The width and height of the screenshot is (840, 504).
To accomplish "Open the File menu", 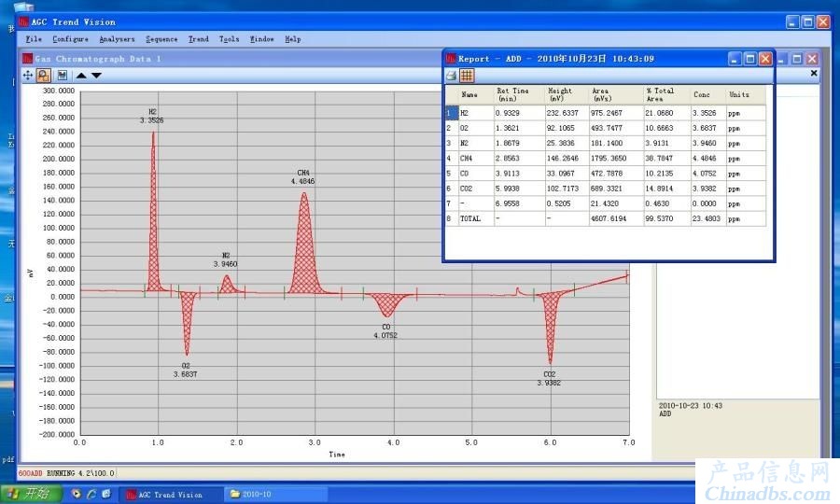I will click(34, 39).
